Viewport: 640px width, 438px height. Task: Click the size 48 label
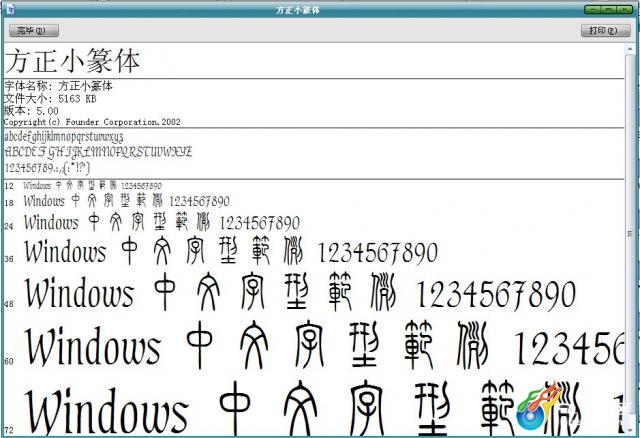(9, 304)
